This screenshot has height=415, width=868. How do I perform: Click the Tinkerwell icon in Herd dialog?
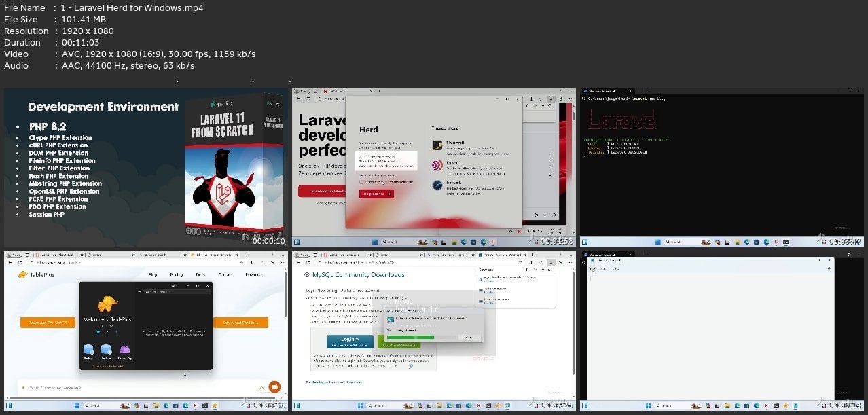point(437,145)
